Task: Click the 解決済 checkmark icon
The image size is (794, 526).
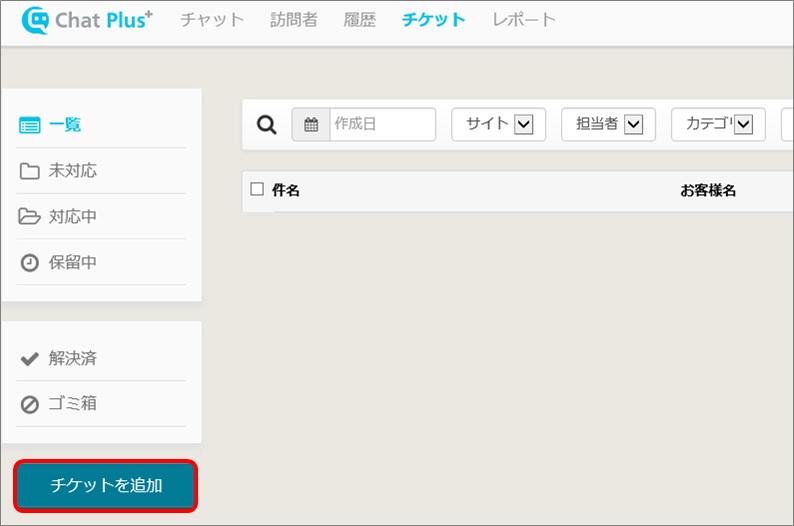Action: pyautogui.click(x=29, y=358)
